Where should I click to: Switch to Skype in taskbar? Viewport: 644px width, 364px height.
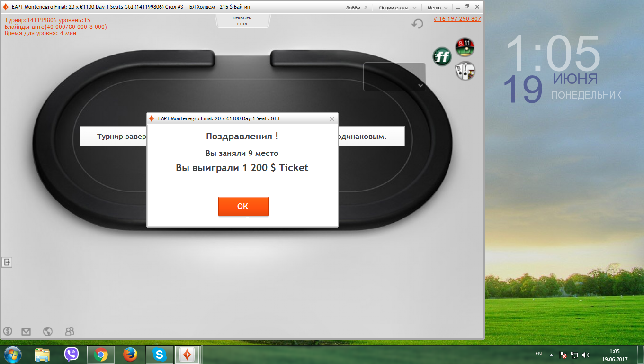pyautogui.click(x=159, y=355)
